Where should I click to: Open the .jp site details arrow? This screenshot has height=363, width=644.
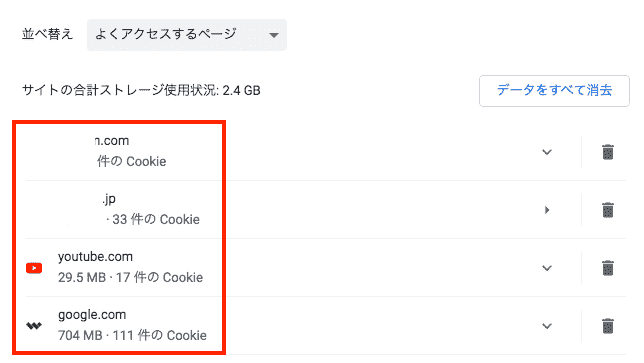(547, 210)
